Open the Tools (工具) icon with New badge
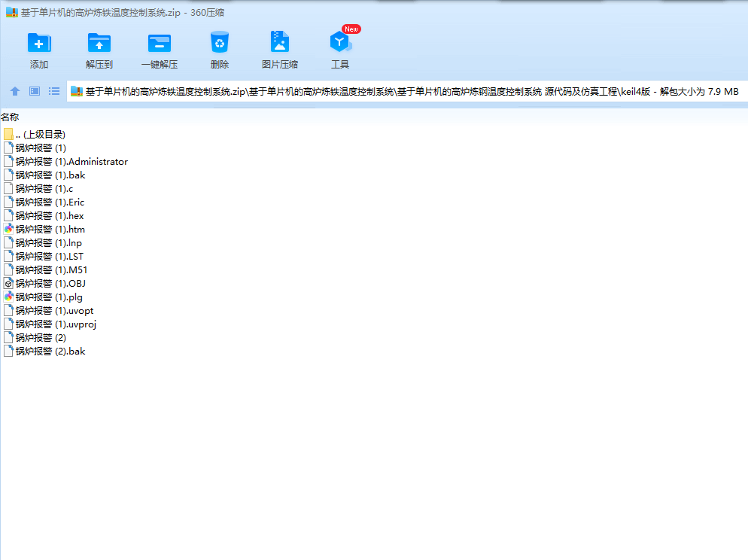This screenshot has width=748, height=560. (x=340, y=42)
